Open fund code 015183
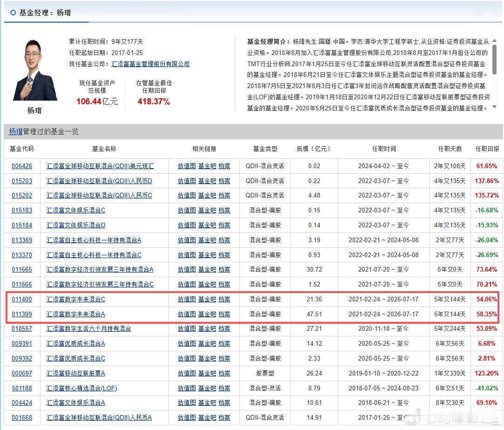Screen dimensions: 504x430 pyautogui.click(x=22, y=210)
